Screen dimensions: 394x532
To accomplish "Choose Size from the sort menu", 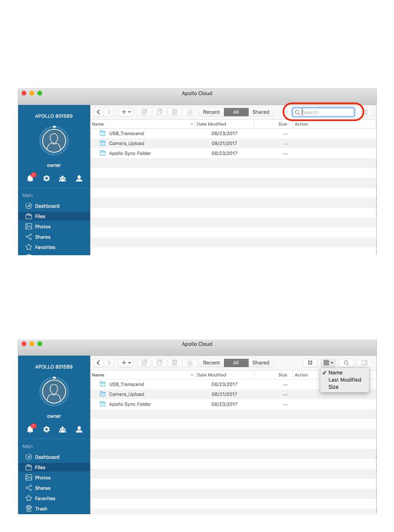I will point(333,387).
